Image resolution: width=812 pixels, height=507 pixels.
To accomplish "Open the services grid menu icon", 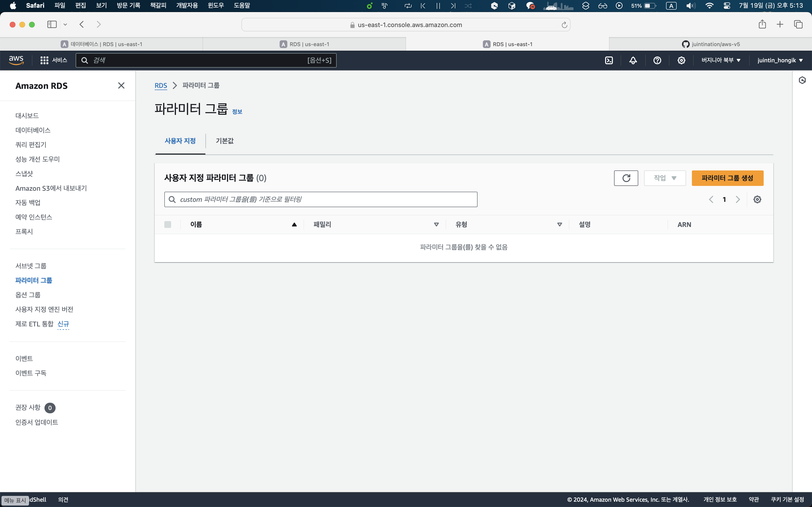I will [x=44, y=60].
